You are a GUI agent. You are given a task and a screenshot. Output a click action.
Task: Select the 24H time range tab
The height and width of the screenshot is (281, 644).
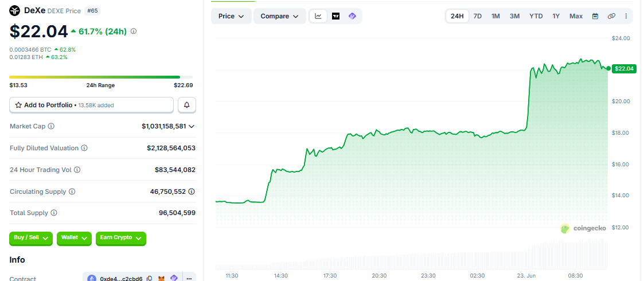coord(457,16)
